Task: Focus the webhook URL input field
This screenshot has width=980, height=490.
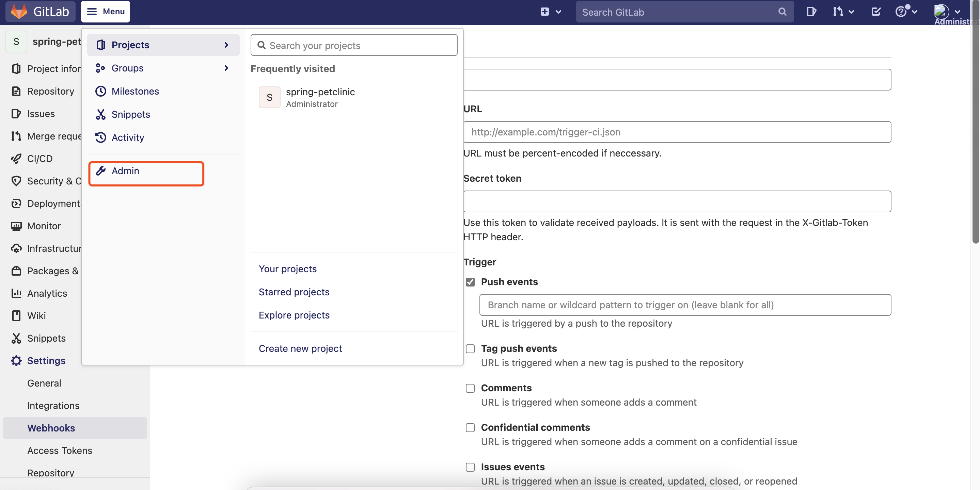Action: point(677,132)
